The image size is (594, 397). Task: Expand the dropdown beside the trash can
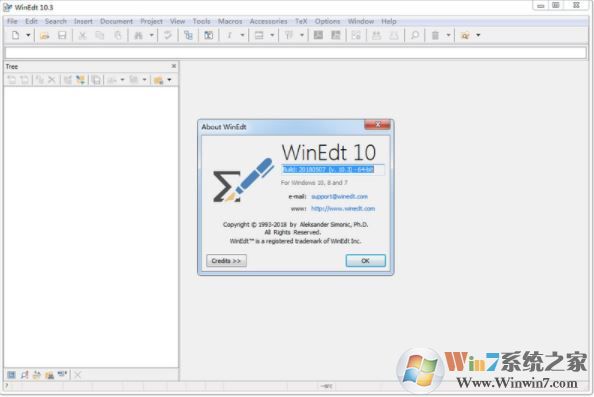[448, 35]
